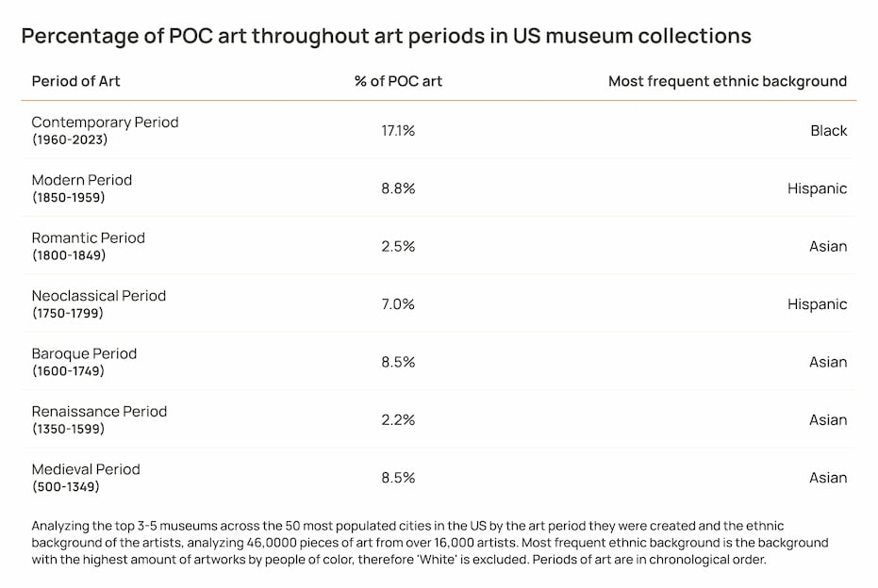Click the 2.2% value
The height and width of the screenshot is (588, 878).
(398, 420)
